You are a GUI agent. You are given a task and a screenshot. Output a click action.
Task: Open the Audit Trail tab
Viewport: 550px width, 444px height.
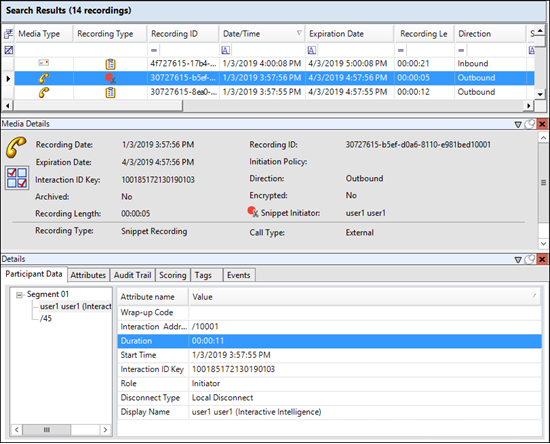[x=133, y=275]
